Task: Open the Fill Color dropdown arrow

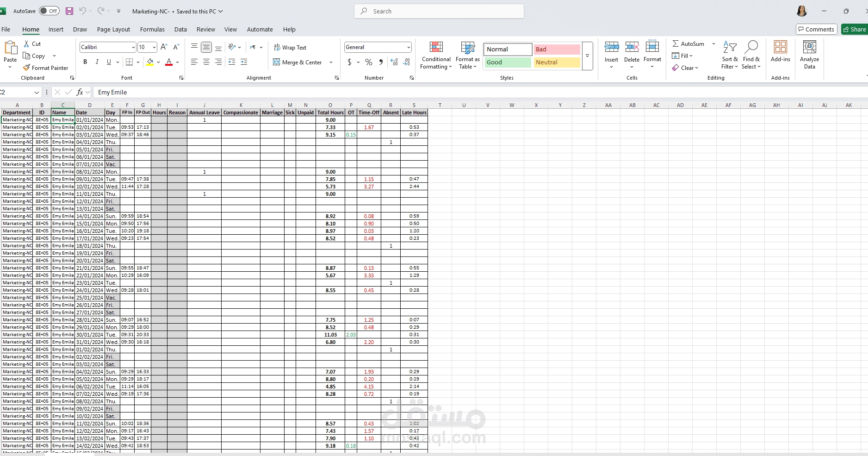Action: pos(158,62)
